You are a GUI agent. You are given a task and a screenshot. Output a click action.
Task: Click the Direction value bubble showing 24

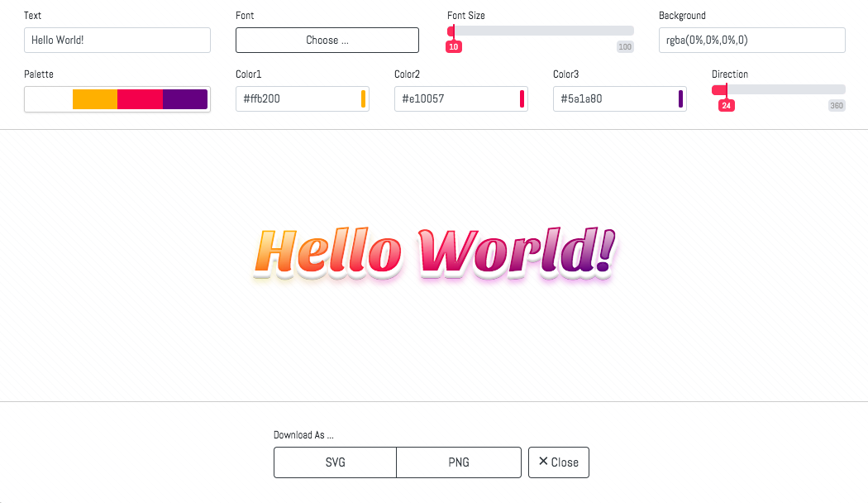pos(726,105)
